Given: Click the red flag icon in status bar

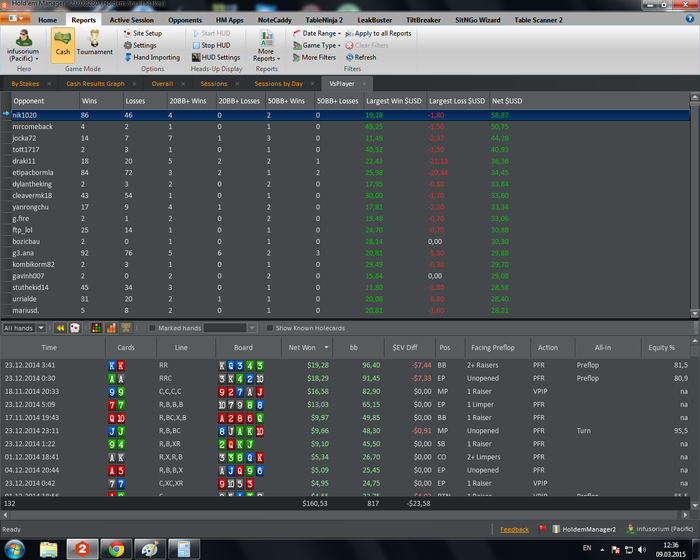Looking at the screenshot, I should [x=542, y=529].
